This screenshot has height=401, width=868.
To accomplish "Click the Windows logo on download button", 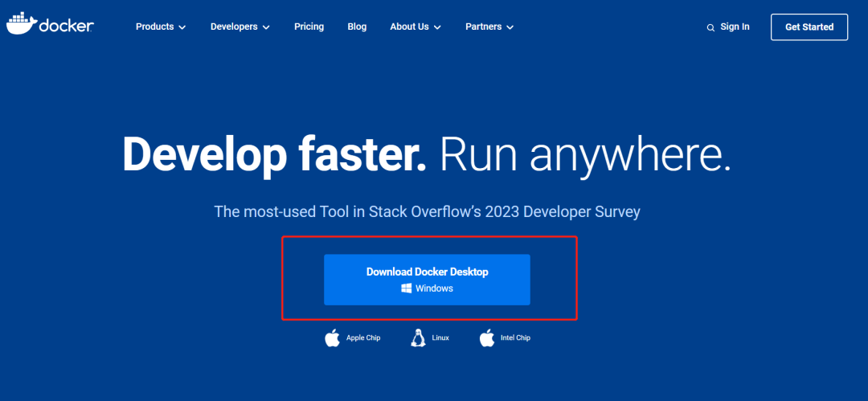I will (x=407, y=288).
